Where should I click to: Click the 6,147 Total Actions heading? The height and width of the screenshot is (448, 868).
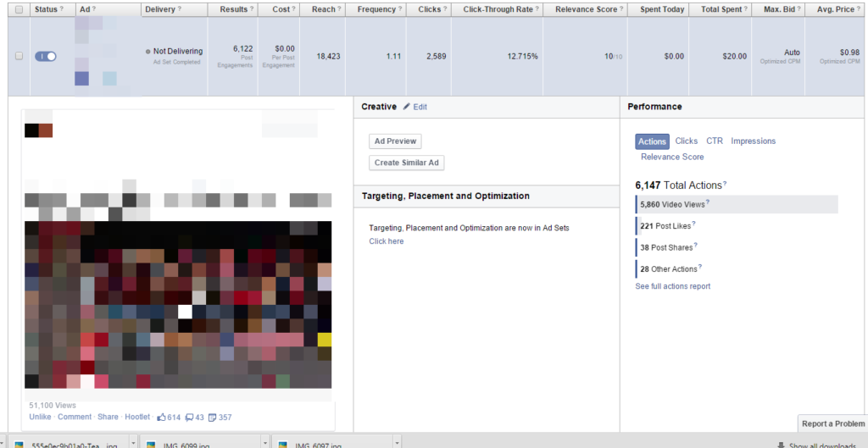click(x=679, y=185)
